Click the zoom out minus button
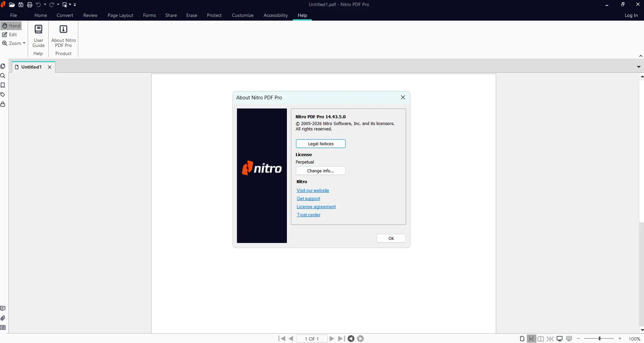Image resolution: width=644 pixels, height=343 pixels. (579, 339)
